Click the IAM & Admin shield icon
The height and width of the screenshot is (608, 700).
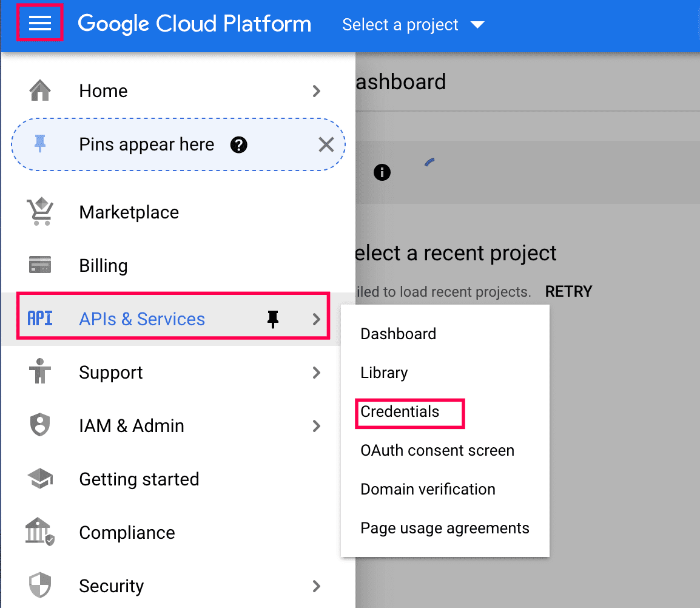tap(40, 425)
